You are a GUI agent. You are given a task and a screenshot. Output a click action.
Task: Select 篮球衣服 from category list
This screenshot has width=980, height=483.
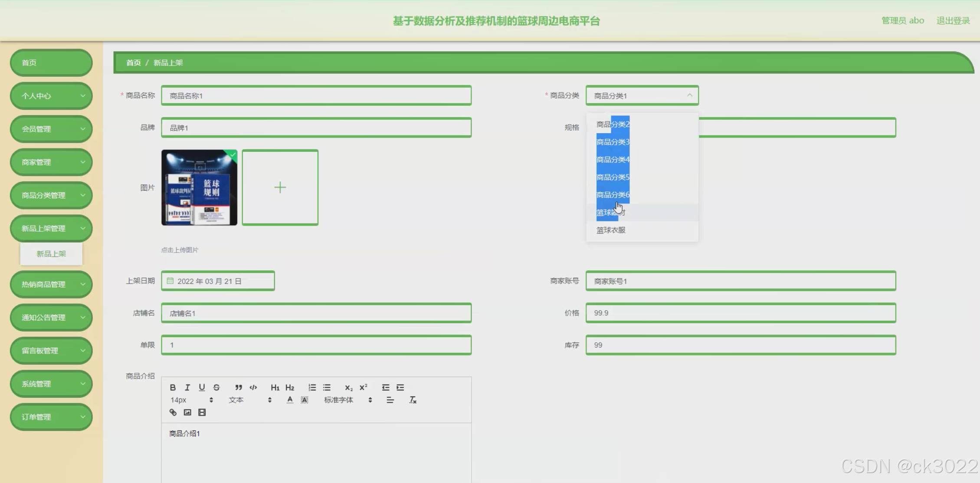tap(611, 230)
